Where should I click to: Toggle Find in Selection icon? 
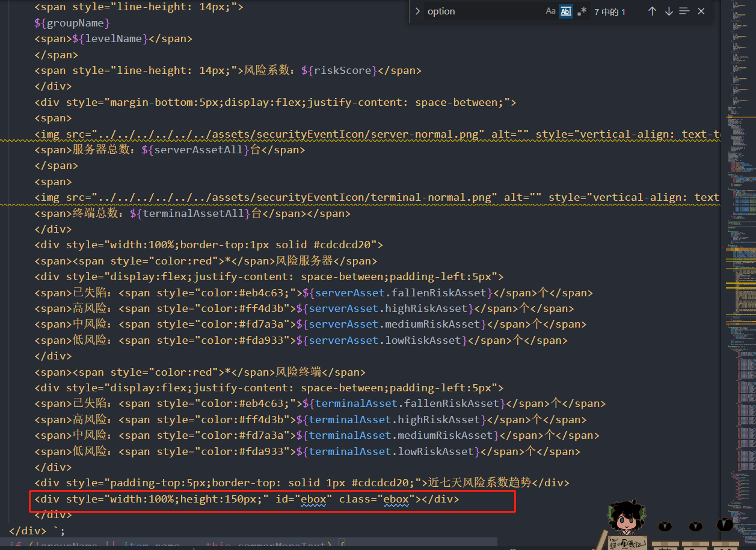tap(684, 11)
